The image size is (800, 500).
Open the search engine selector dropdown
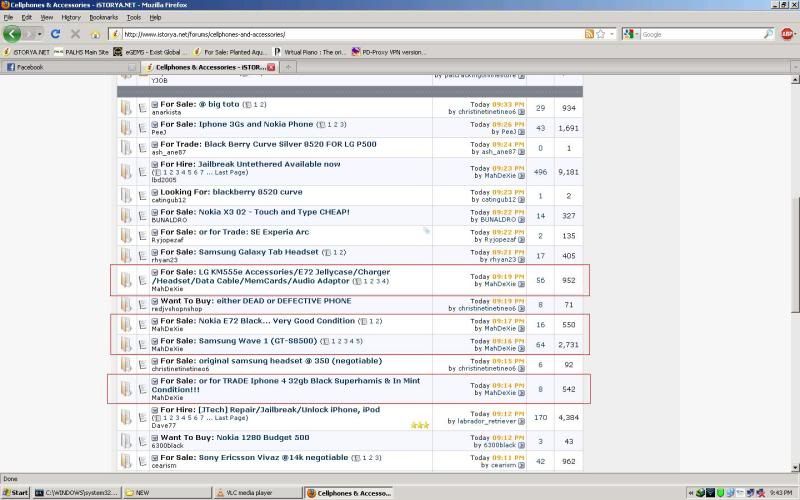click(631, 34)
